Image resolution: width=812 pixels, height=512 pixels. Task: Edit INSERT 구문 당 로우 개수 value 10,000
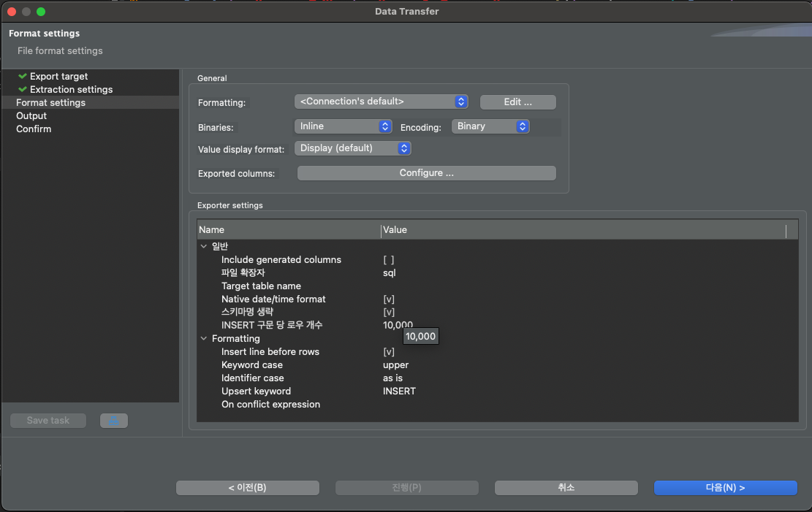point(397,325)
